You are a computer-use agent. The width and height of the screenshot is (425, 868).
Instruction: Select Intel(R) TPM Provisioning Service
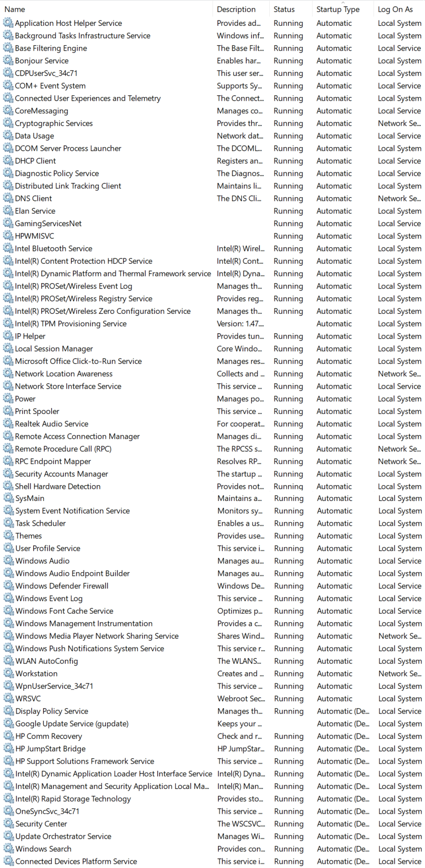(71, 324)
